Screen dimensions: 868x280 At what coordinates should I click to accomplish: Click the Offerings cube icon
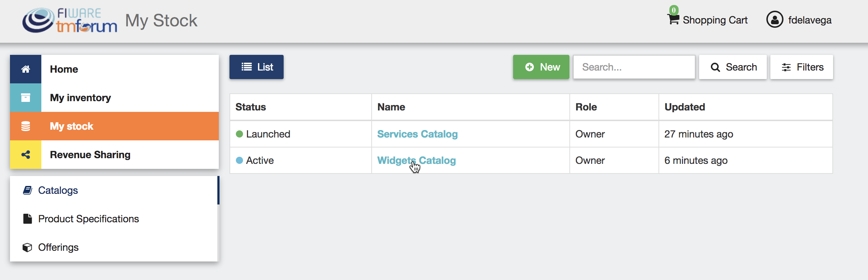[27, 247]
